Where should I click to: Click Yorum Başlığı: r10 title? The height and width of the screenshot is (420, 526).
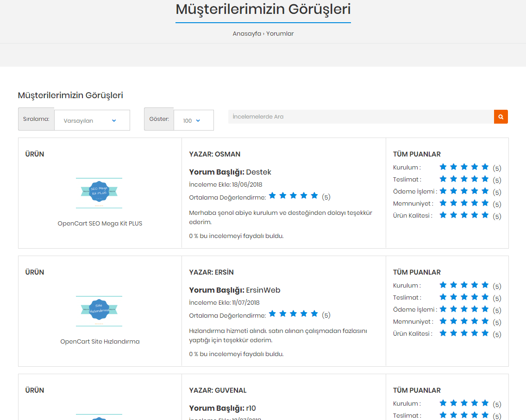coord(222,408)
